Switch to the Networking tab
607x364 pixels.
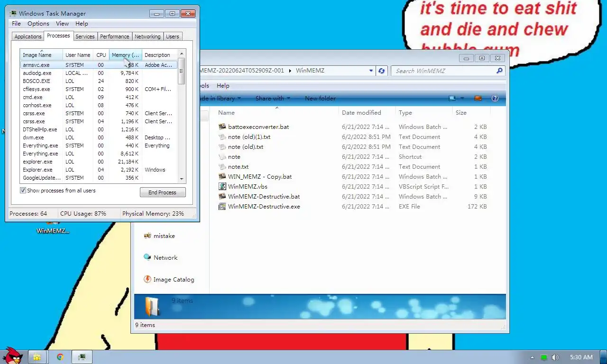click(x=147, y=36)
